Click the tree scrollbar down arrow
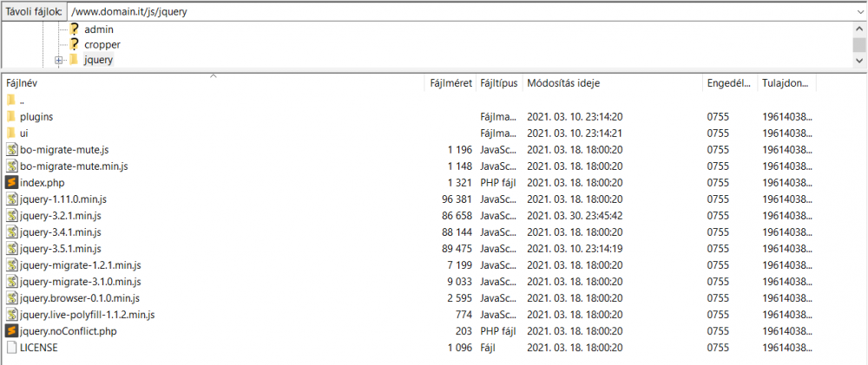This screenshot has width=868, height=365. click(859, 61)
